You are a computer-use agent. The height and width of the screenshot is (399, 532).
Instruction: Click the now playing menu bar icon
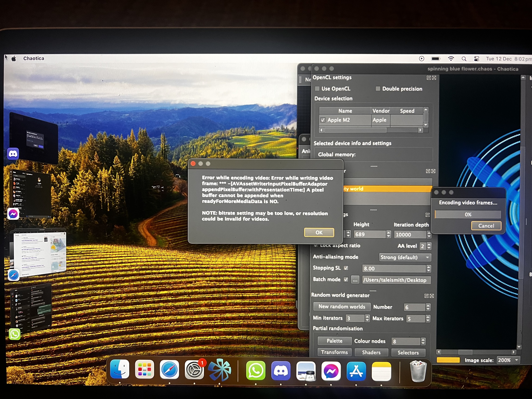[421, 59]
